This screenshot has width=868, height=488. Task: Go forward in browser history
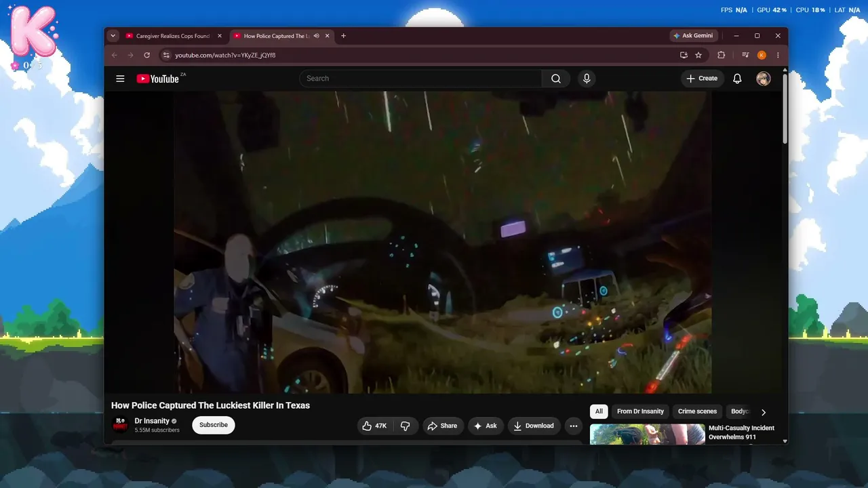coord(130,55)
